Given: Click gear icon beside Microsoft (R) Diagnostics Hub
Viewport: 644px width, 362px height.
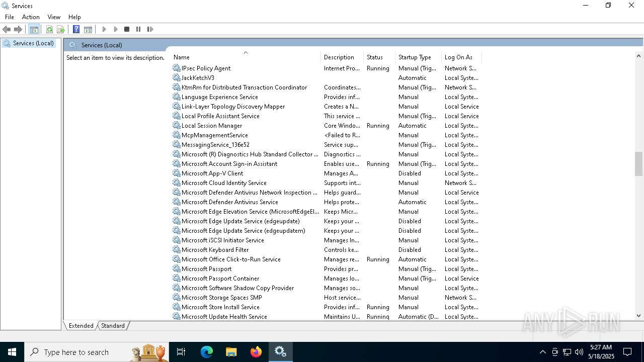Looking at the screenshot, I should (x=176, y=154).
